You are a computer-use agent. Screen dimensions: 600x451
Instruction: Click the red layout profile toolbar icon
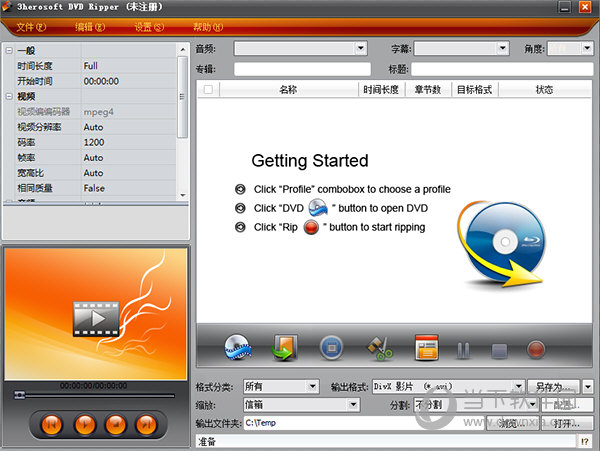427,347
